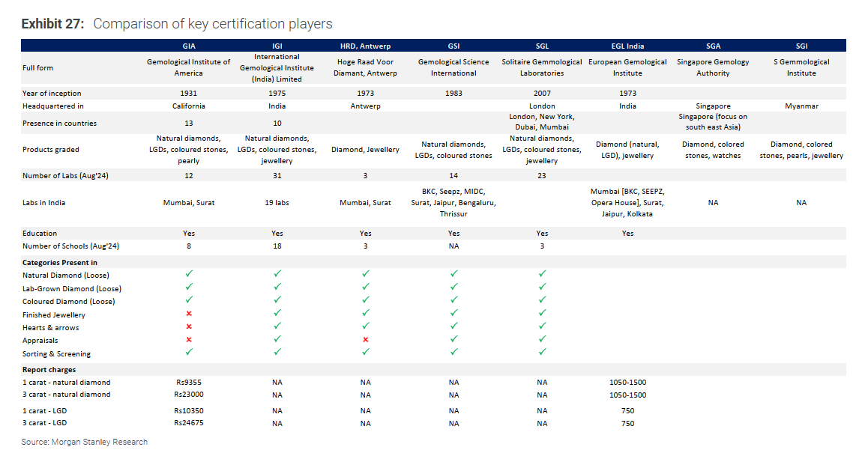Select IGI's Natural Diamond (Loose) check mark
Image resolution: width=868 pixels, height=453 pixels.
pyautogui.click(x=277, y=274)
